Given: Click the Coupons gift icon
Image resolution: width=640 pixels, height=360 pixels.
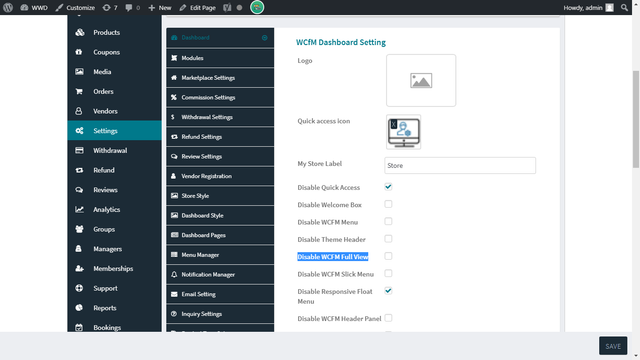Looking at the screenshot, I should (x=79, y=52).
